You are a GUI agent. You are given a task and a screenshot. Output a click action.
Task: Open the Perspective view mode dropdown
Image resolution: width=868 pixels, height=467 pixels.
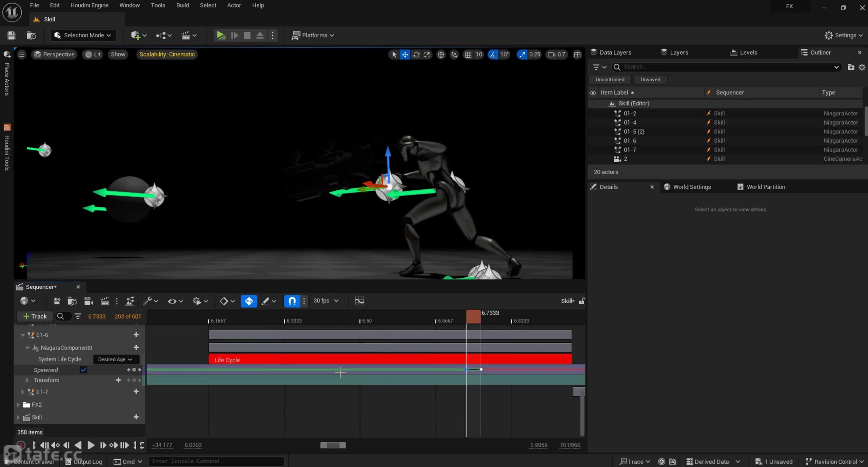point(54,55)
